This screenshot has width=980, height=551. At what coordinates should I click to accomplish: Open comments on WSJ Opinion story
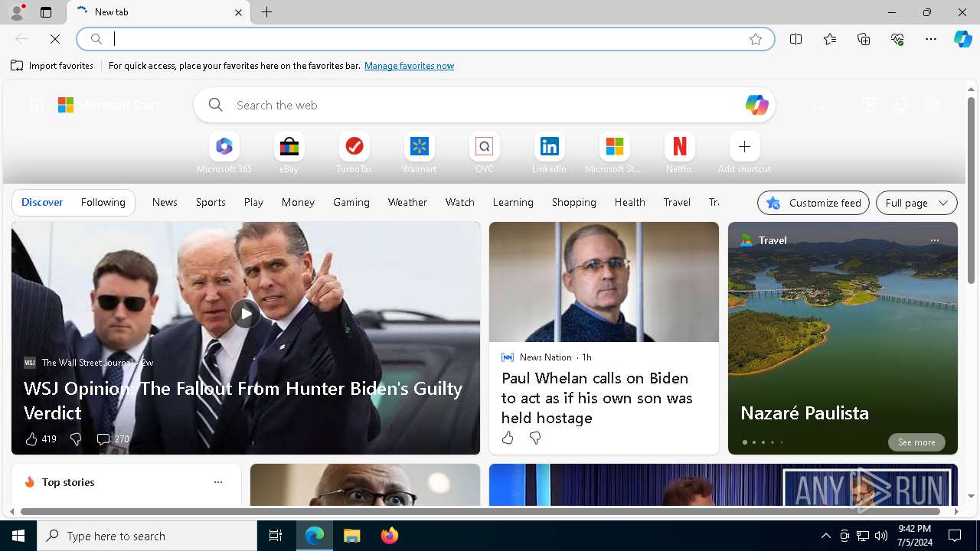[x=112, y=439]
